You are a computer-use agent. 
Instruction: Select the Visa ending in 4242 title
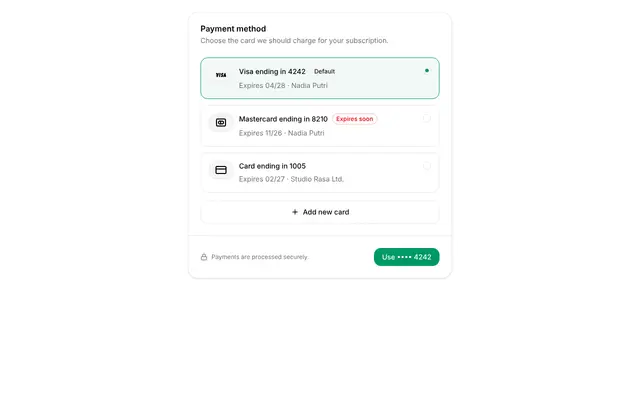tap(272, 71)
